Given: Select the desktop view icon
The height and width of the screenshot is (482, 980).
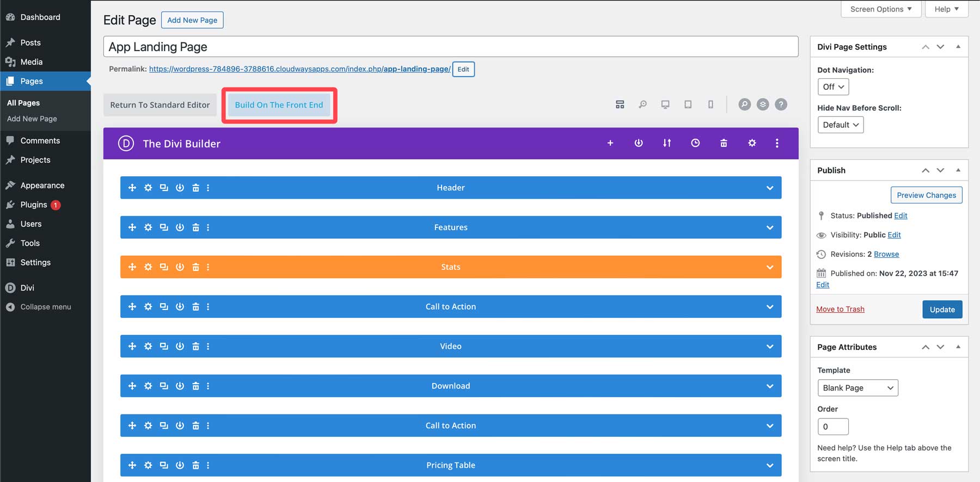Looking at the screenshot, I should tap(665, 104).
